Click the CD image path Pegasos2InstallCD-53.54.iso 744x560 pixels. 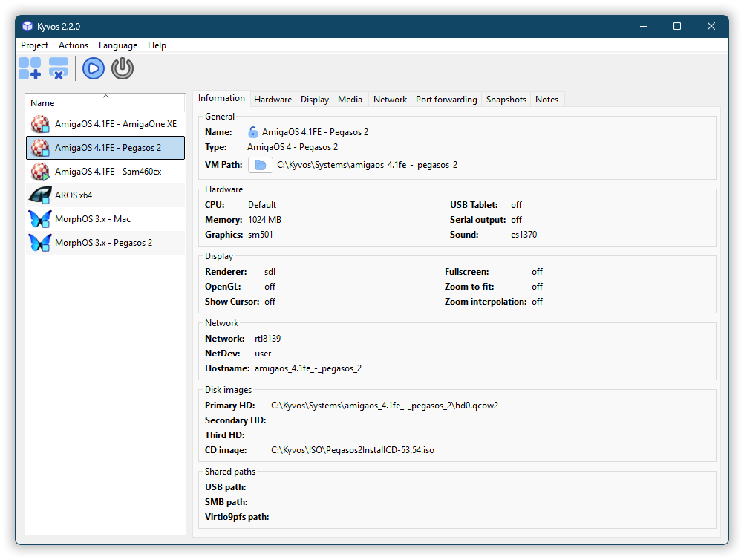[x=353, y=450]
